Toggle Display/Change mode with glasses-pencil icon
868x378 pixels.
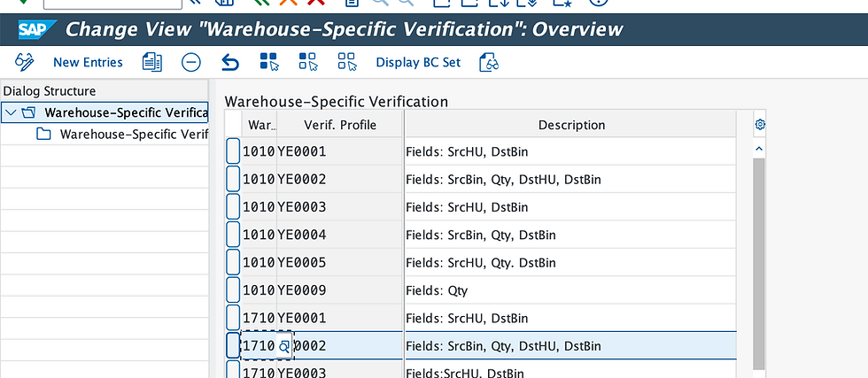pyautogui.click(x=25, y=62)
